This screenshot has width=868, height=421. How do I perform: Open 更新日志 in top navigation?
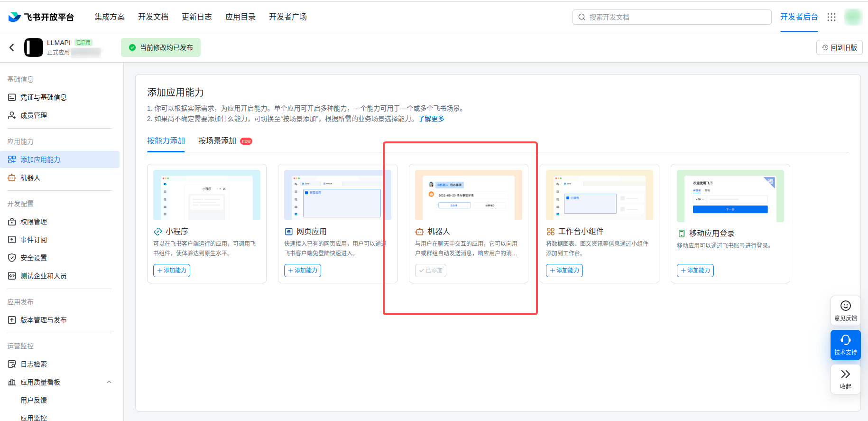(197, 17)
